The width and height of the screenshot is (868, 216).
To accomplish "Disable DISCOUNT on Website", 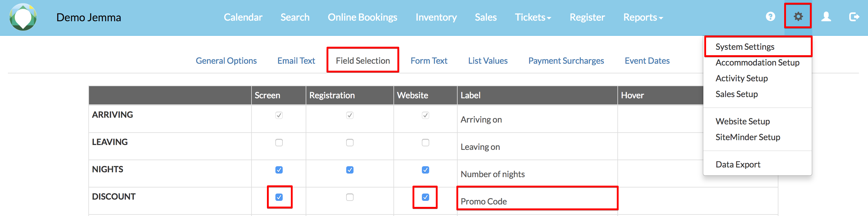I will (425, 197).
